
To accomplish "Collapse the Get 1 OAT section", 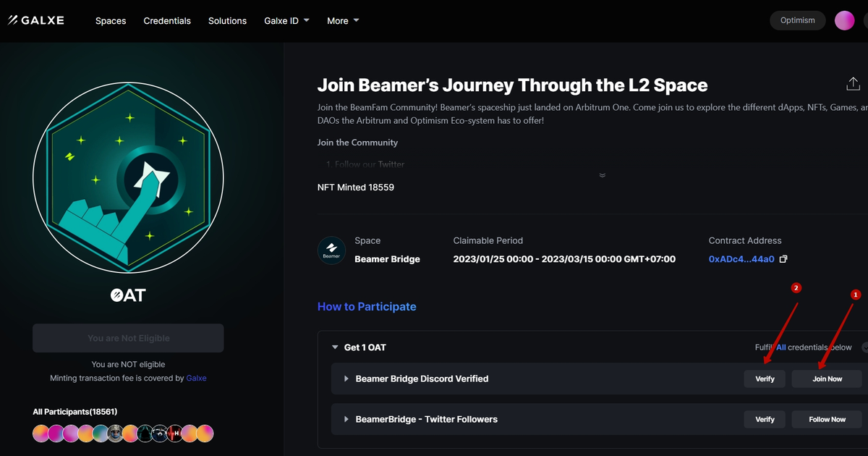I will (335, 347).
